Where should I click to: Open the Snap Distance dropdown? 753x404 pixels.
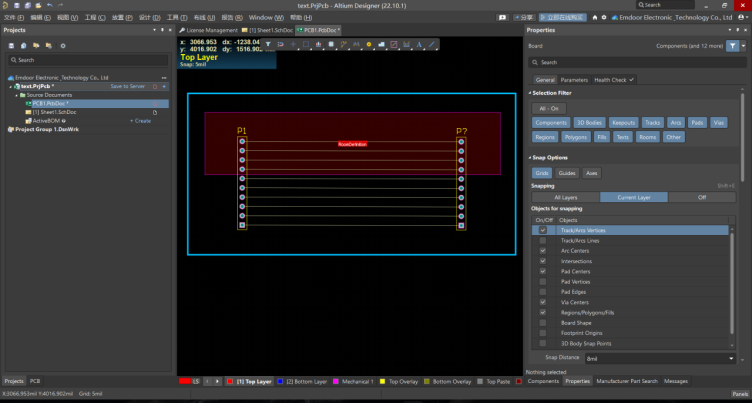click(x=731, y=357)
